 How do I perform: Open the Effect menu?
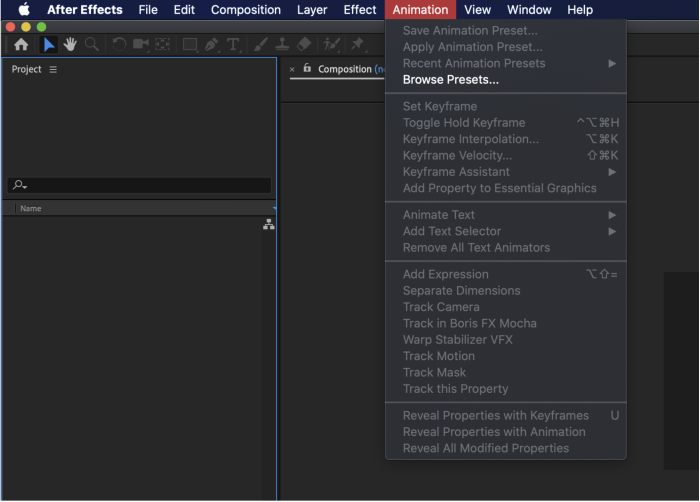[360, 9]
